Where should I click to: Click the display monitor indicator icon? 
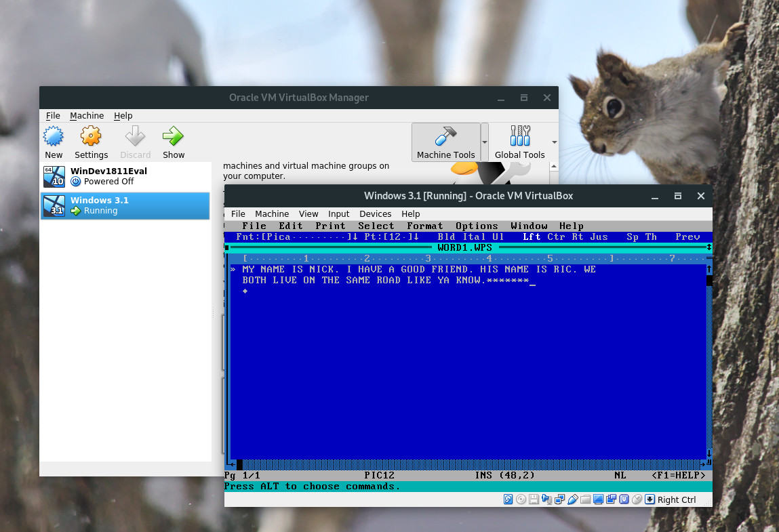(598, 499)
